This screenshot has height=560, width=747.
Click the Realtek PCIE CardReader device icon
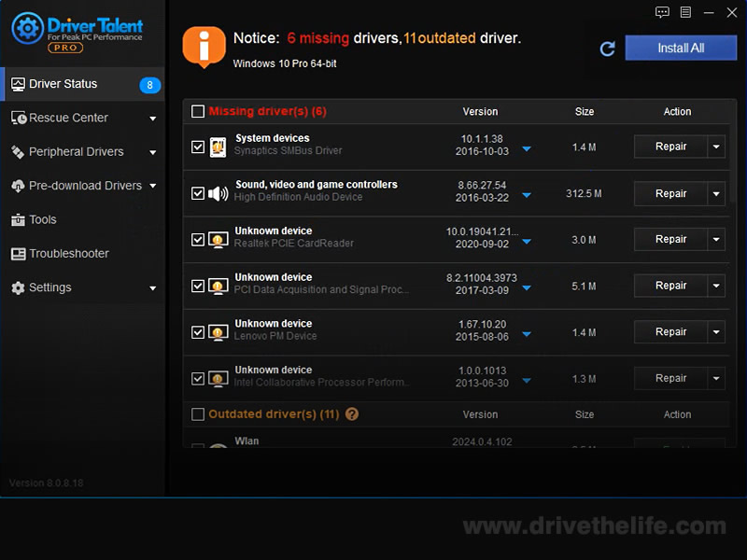pos(218,240)
